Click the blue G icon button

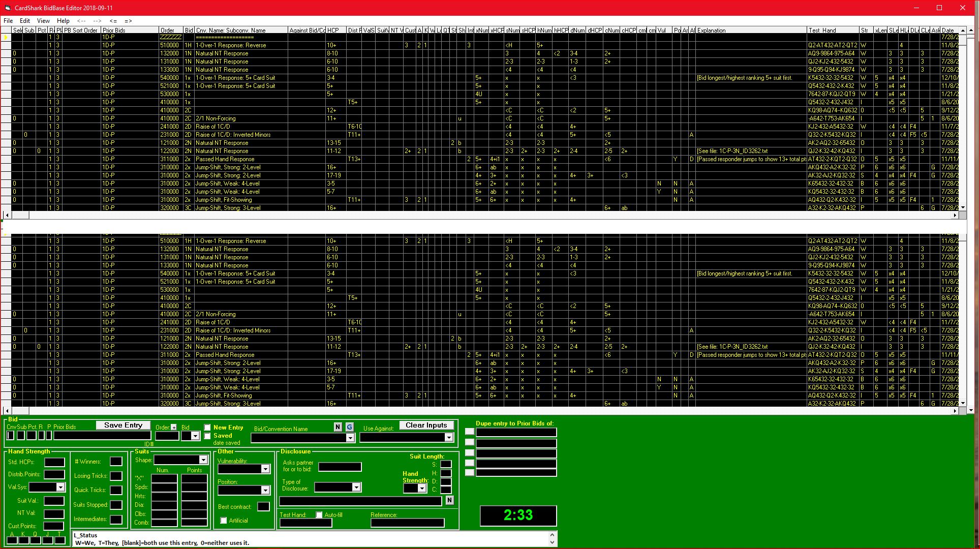point(349,427)
